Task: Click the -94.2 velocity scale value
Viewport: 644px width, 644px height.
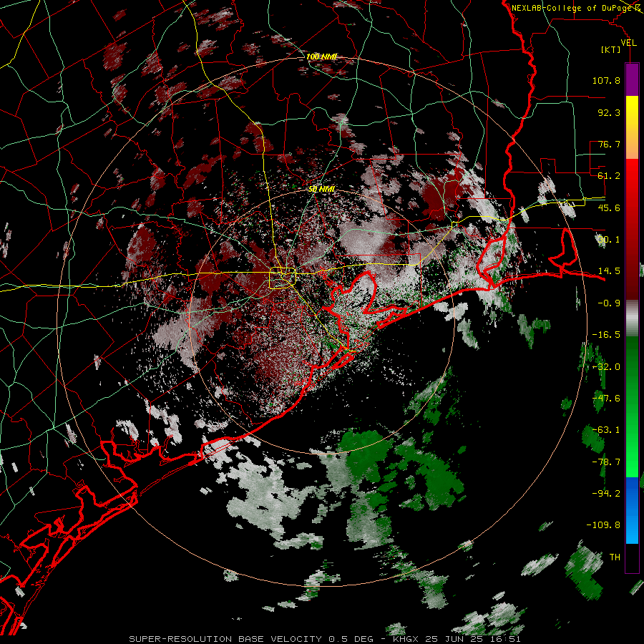Action: point(606,494)
